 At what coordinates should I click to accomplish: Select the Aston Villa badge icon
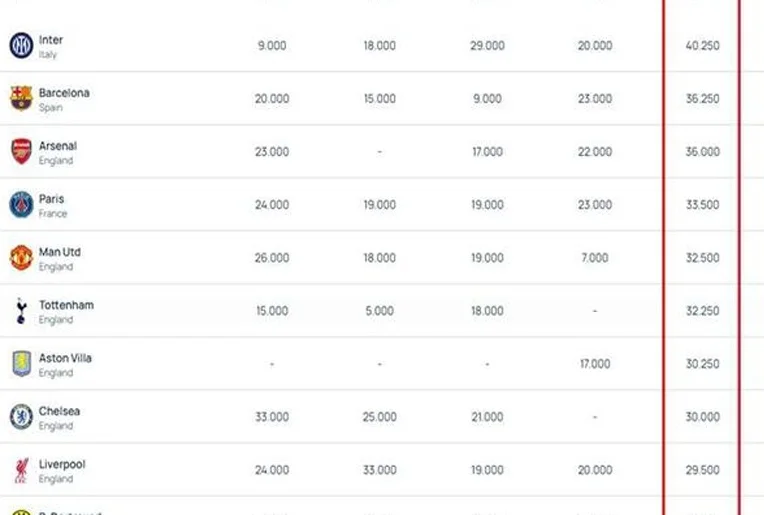21,364
